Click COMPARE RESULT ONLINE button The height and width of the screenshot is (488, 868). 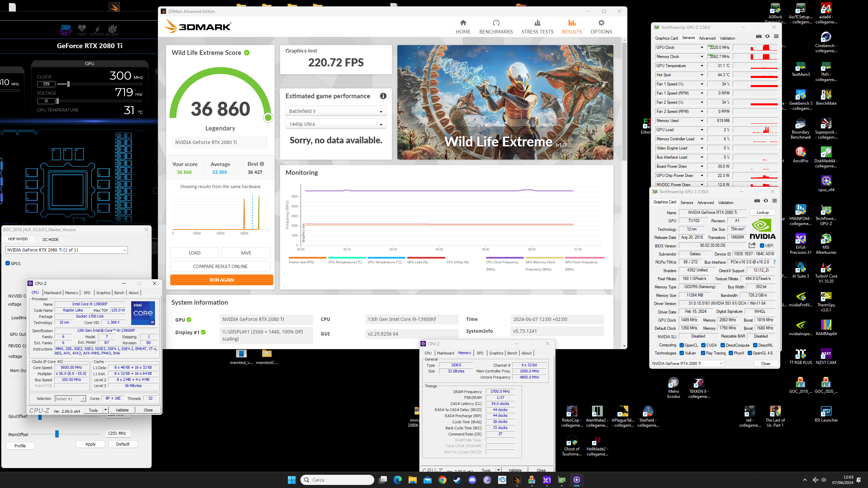[x=220, y=266]
